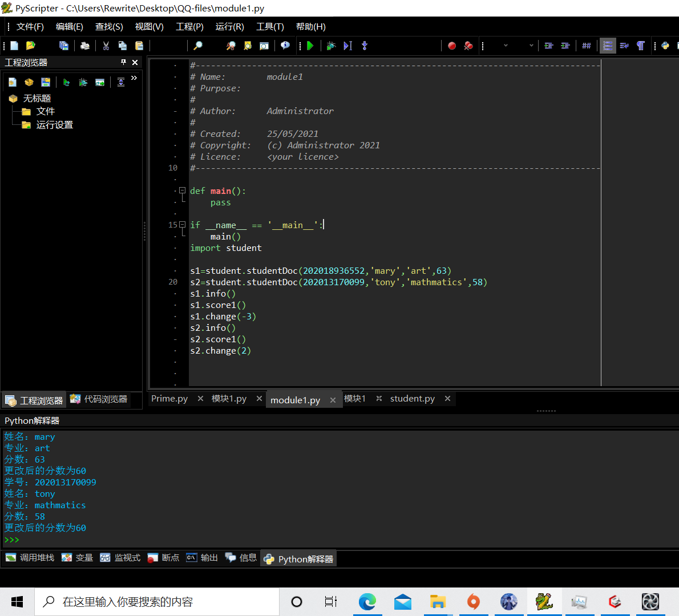Viewport: 679px width, 616px height.
Task: Open the 文件(F) menu
Action: pos(30,27)
